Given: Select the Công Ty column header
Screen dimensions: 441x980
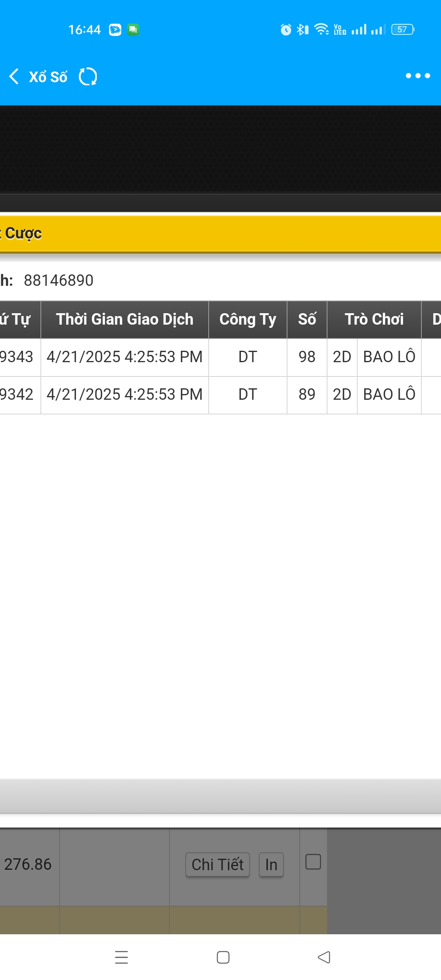Looking at the screenshot, I should pyautogui.click(x=247, y=319).
